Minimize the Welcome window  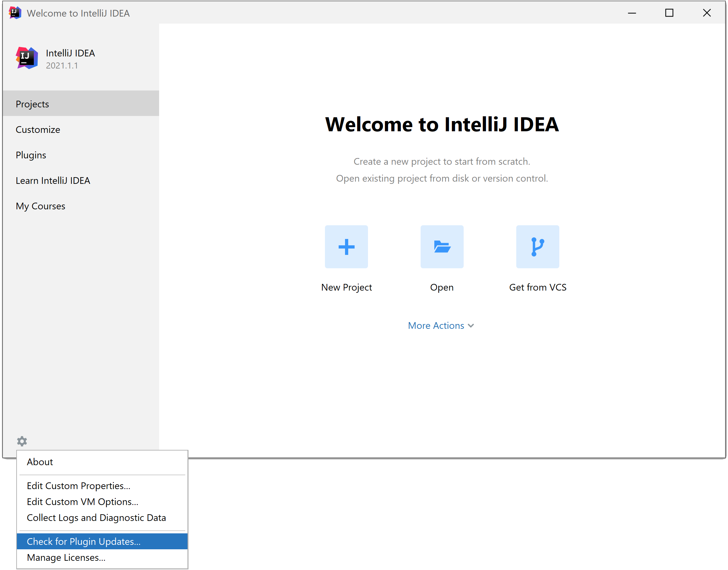632,13
